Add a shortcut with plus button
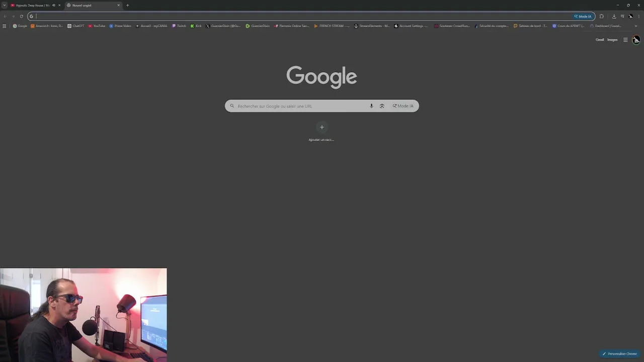 (x=321, y=127)
